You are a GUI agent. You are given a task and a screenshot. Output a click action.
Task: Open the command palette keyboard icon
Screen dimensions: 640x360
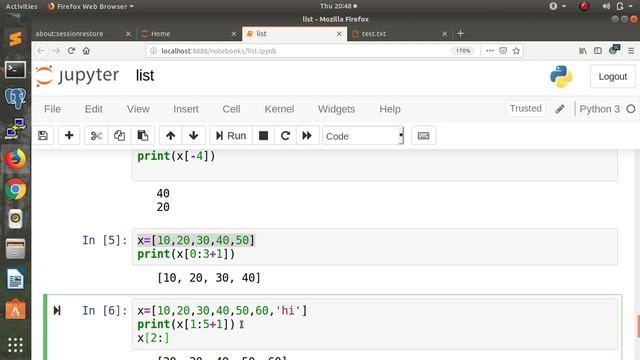(x=423, y=136)
